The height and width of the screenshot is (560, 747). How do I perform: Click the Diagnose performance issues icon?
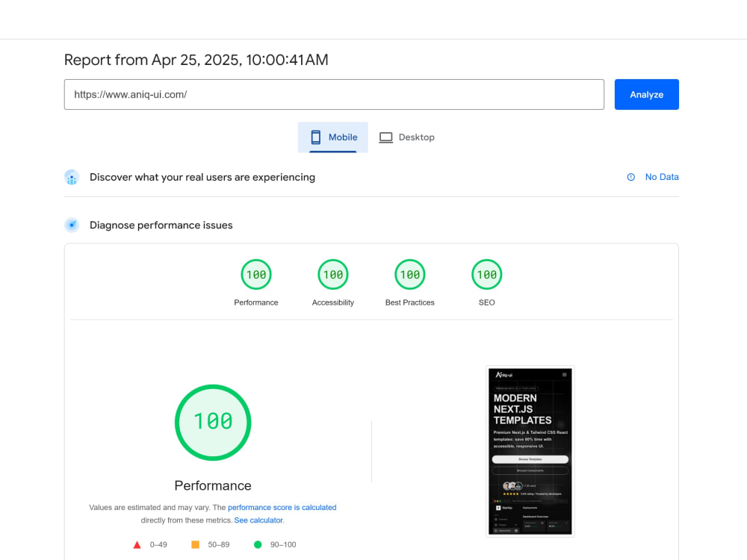72,225
